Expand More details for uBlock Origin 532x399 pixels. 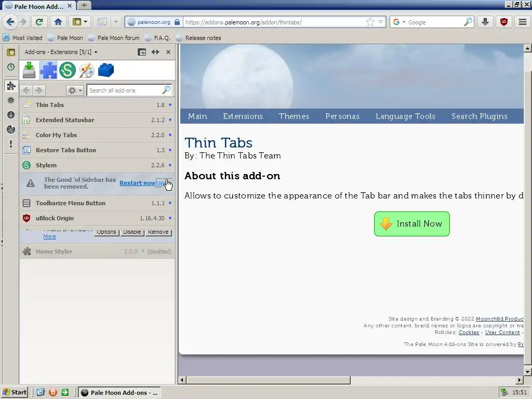[x=49, y=236]
